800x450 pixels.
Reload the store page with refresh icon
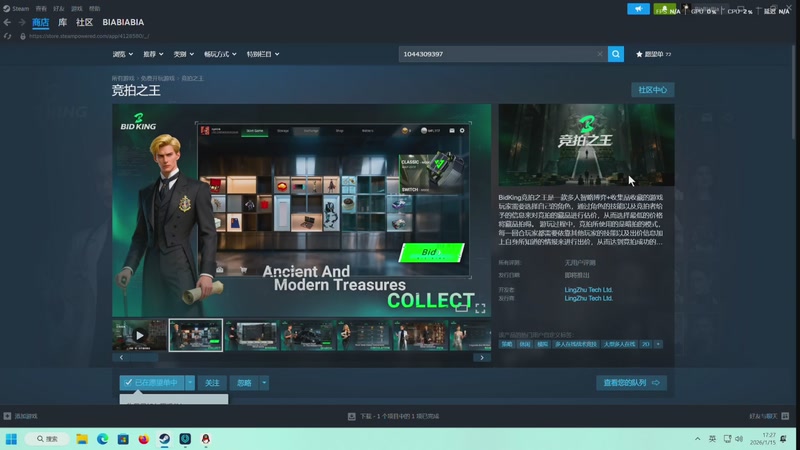pyautogui.click(x=7, y=36)
